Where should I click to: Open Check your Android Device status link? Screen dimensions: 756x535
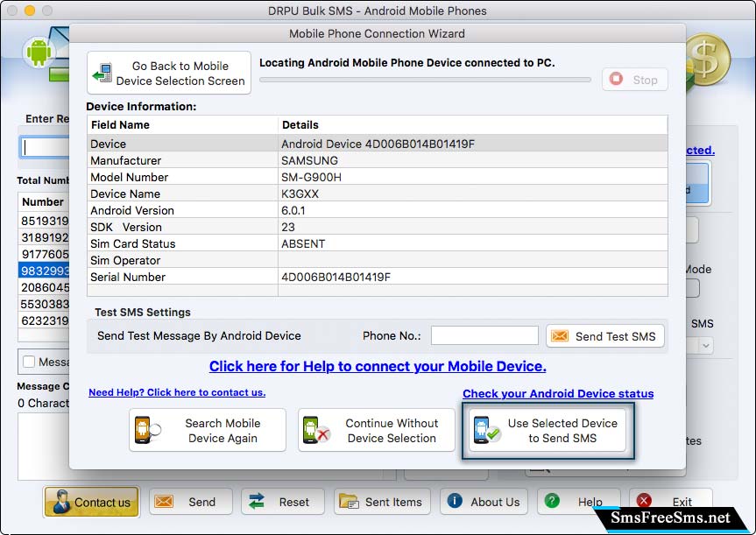pyautogui.click(x=558, y=393)
